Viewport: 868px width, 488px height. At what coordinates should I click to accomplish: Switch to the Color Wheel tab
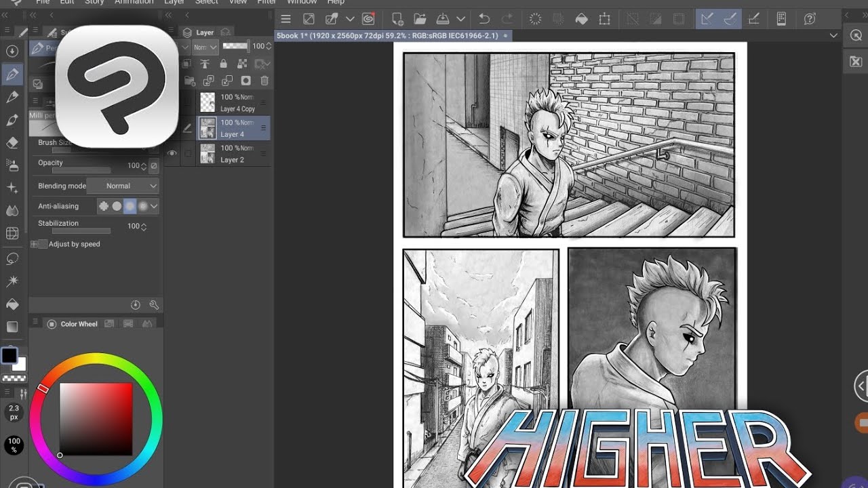[73, 324]
